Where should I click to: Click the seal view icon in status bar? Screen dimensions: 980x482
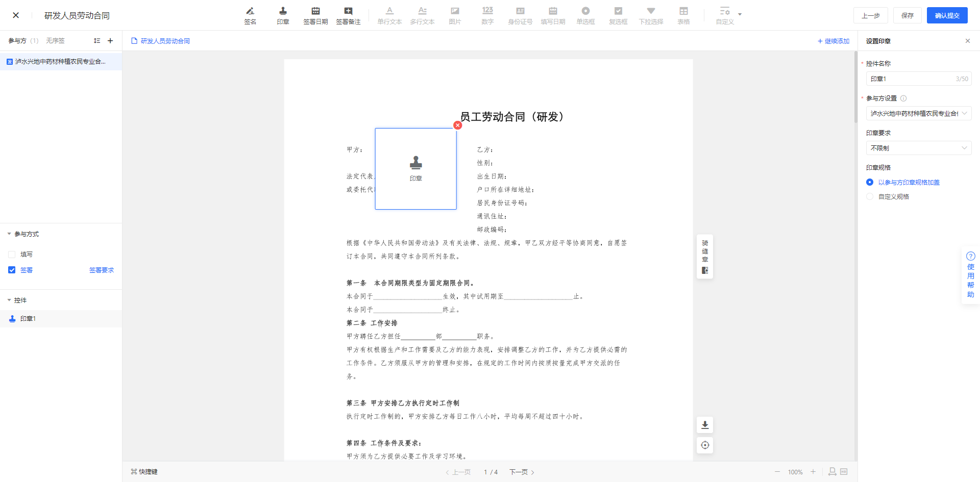point(832,472)
